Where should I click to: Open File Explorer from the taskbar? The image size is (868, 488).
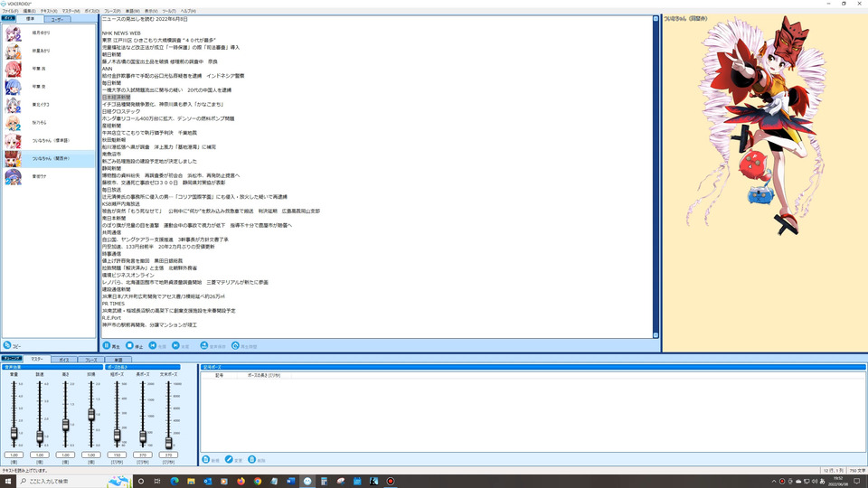(191, 481)
